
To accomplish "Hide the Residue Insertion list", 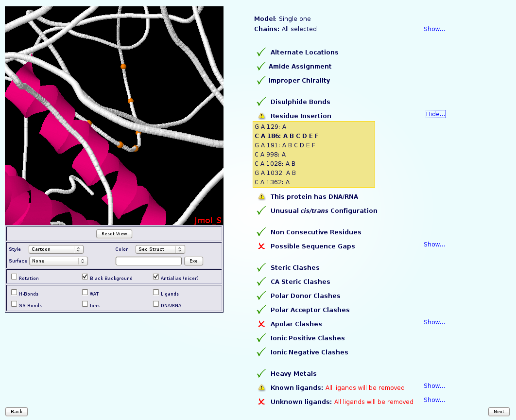I will coord(435,114).
